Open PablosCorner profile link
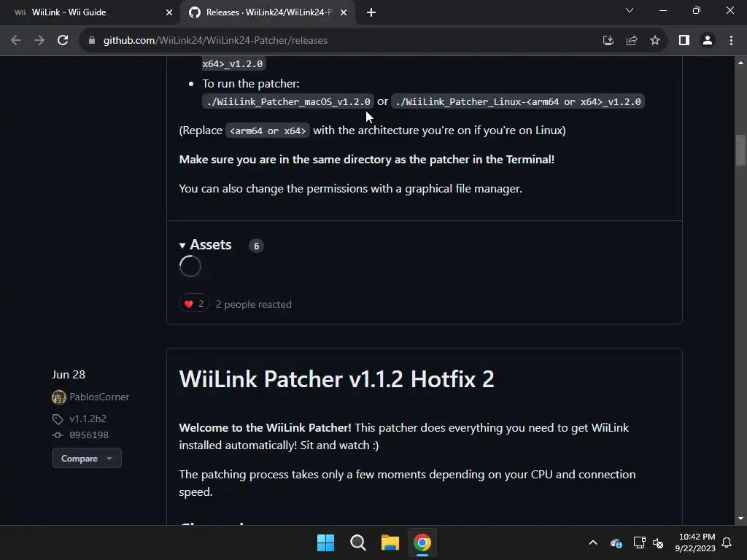This screenshot has width=747, height=560. [x=99, y=397]
